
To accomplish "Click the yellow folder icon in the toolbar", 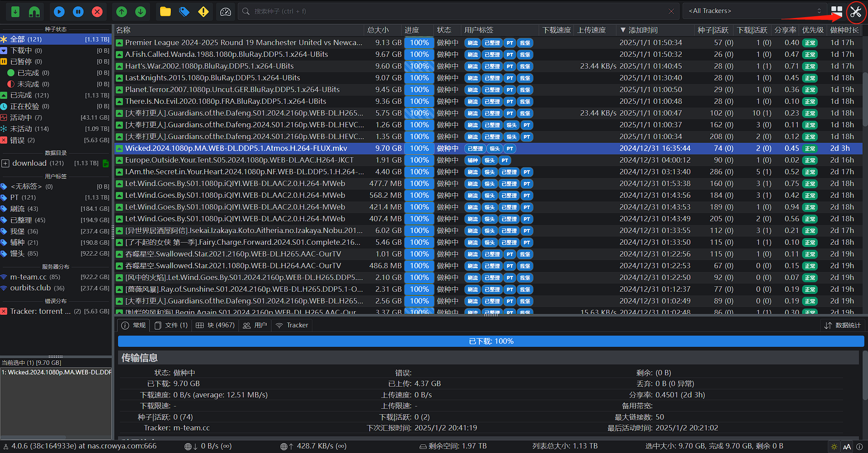I will point(165,11).
